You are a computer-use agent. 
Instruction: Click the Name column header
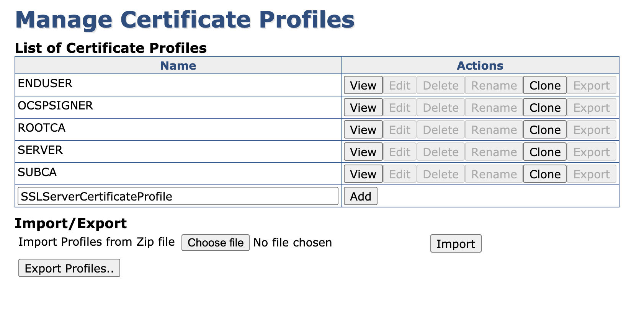point(178,65)
